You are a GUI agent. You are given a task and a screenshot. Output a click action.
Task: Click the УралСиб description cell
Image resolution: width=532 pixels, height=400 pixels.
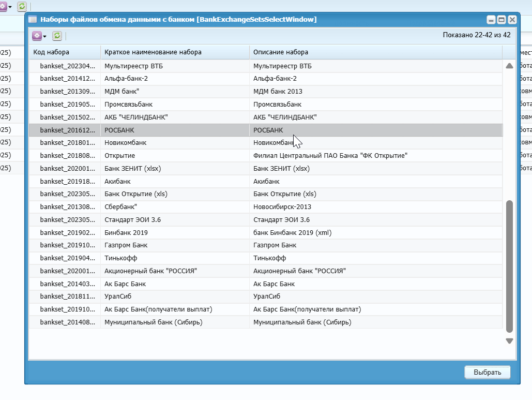(375, 297)
